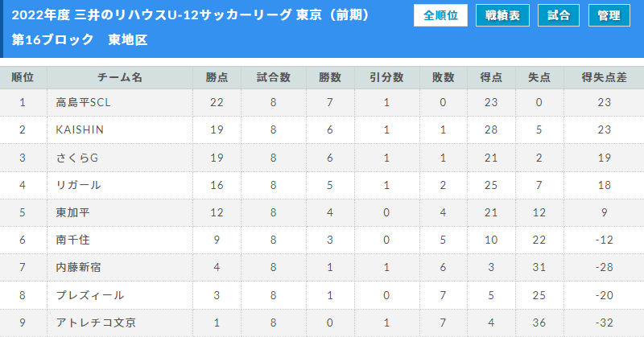Select the 内藤新宿 team
Viewport: 644px width, 337px height.
tap(78, 267)
